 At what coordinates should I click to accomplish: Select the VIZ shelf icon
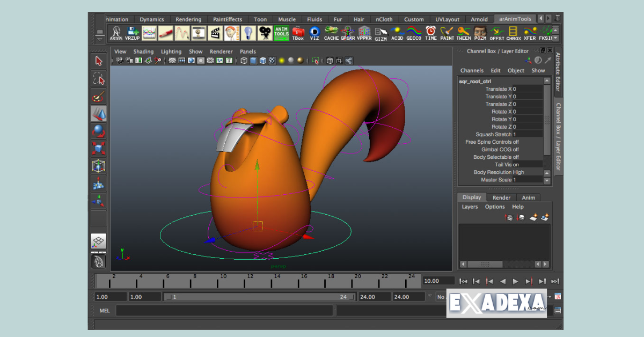315,32
